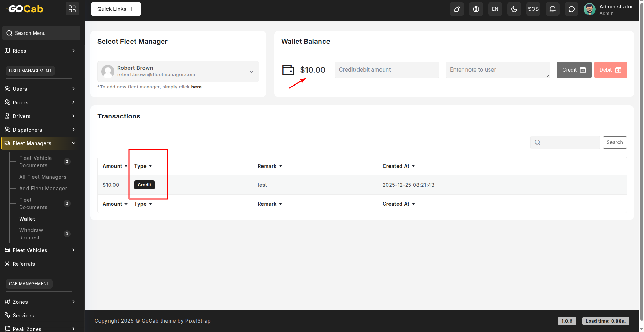
Task: Click the Credit type badge
Action: click(145, 185)
